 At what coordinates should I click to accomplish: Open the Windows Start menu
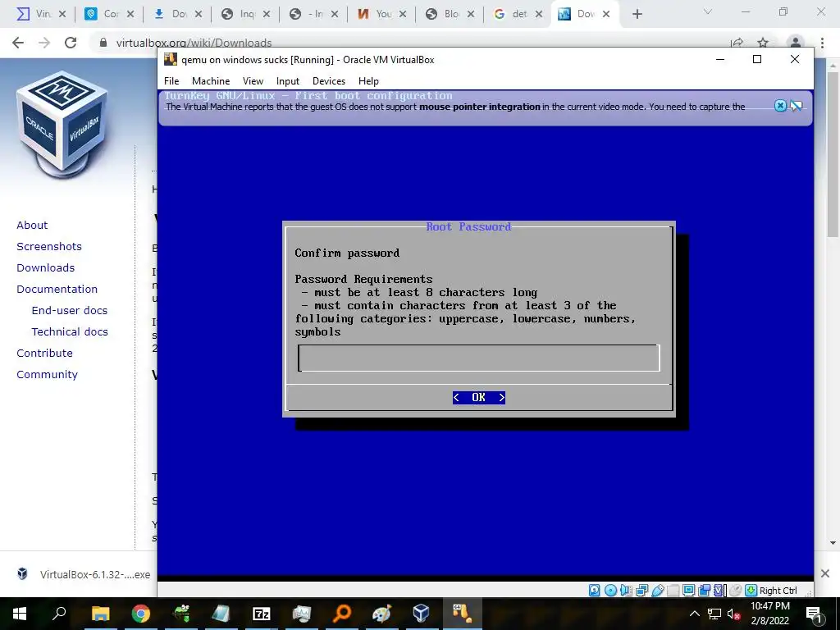tap(20, 614)
